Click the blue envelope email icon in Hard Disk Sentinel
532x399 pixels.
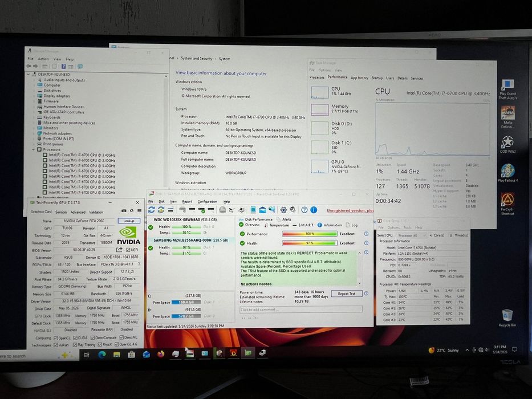[x=262, y=210]
